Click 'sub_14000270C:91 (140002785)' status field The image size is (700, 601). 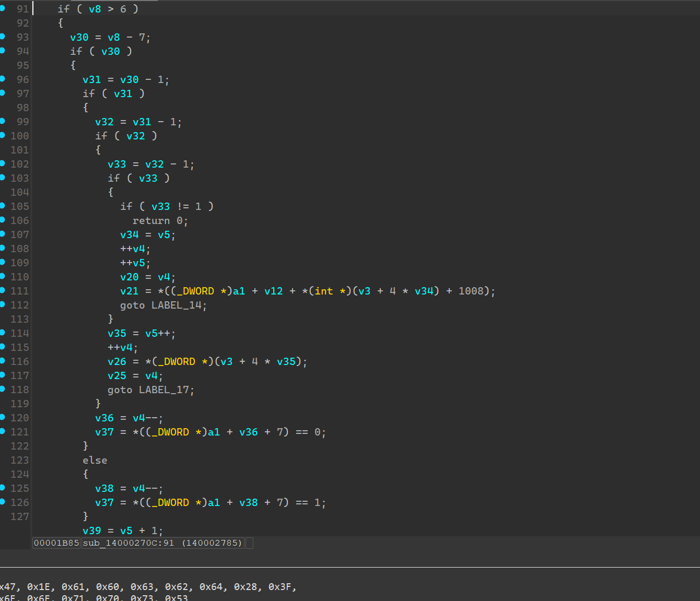coord(162,543)
